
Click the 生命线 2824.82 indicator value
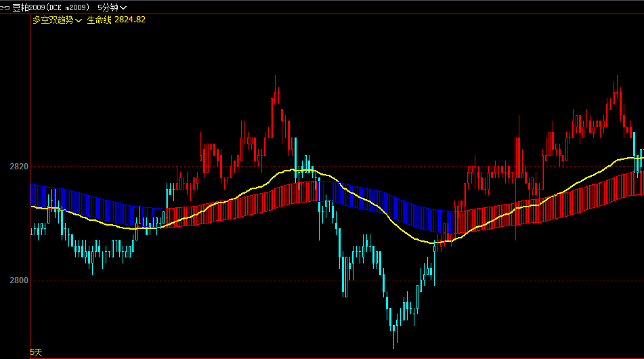click(116, 20)
